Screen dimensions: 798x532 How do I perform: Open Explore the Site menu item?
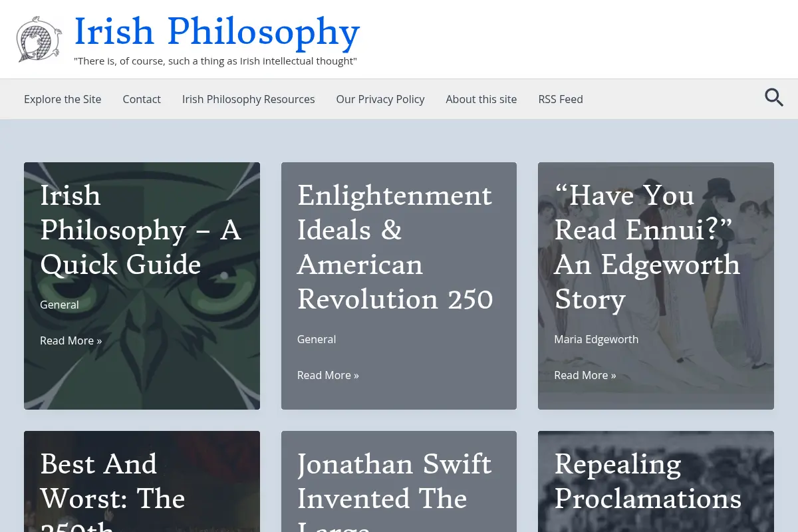click(63, 99)
